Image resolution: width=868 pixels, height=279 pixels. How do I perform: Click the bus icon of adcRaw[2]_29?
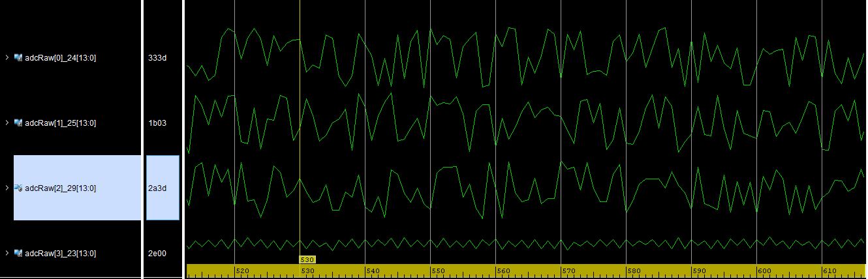coord(18,188)
